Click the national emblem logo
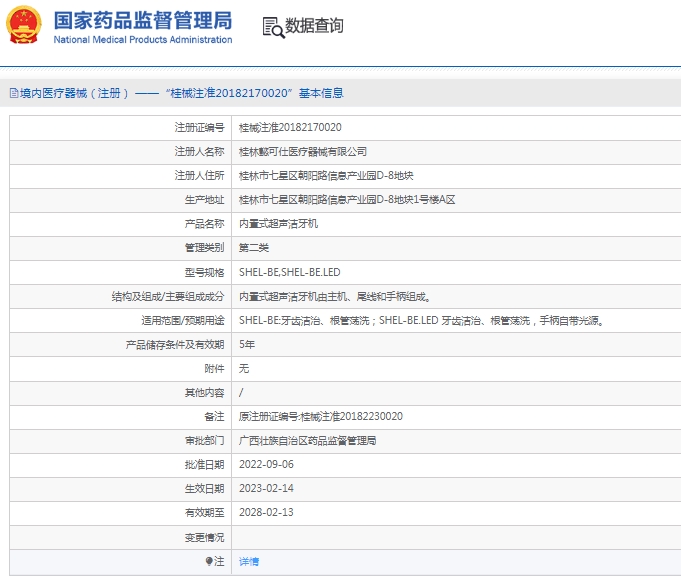The width and height of the screenshot is (681, 582). click(x=24, y=24)
